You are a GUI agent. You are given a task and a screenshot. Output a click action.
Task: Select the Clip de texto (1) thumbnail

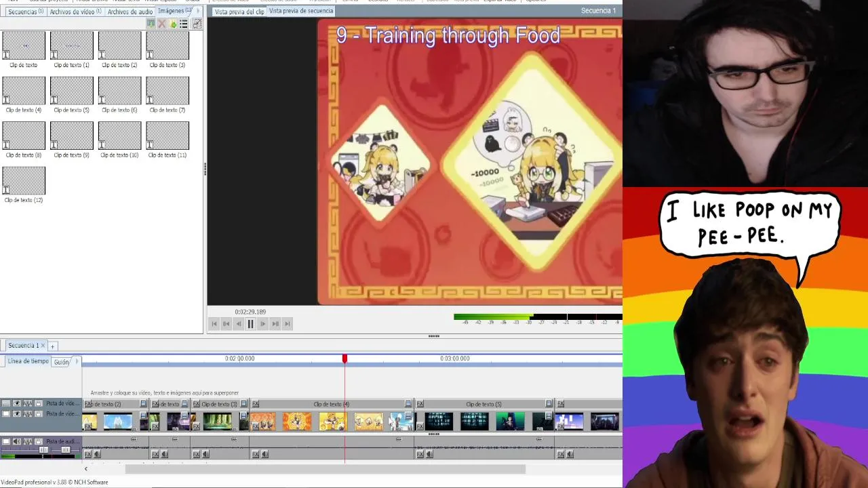click(x=71, y=45)
